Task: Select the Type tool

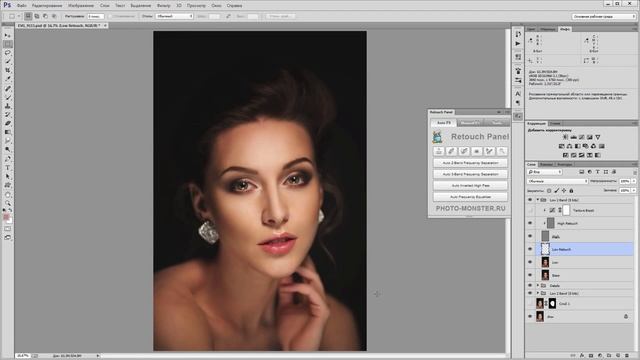Action: (x=8, y=168)
